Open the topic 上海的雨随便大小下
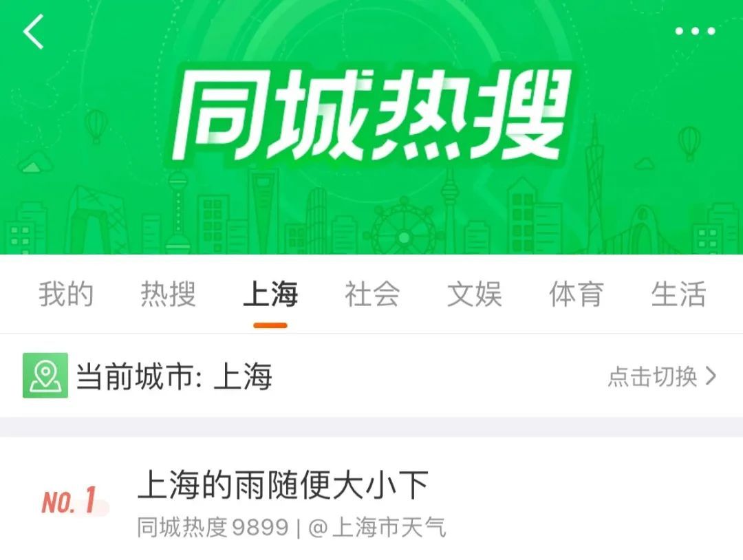743x560 pixels. [x=283, y=484]
